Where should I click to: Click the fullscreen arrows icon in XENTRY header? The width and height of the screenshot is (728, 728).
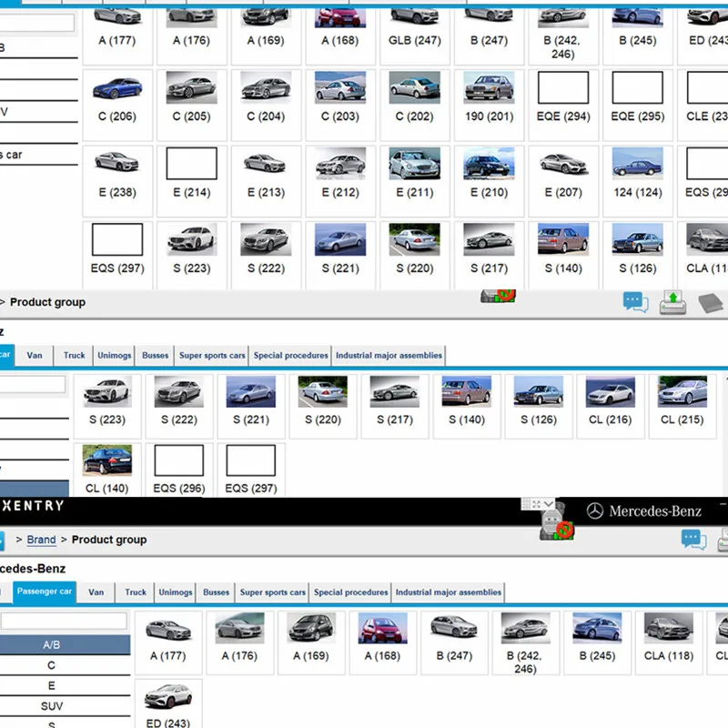click(536, 504)
